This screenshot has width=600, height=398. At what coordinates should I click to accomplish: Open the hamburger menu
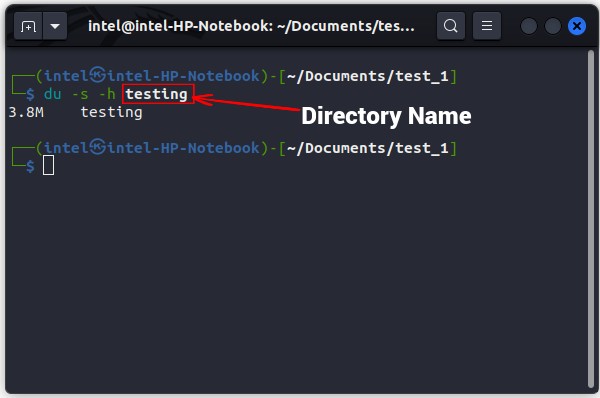tap(487, 26)
